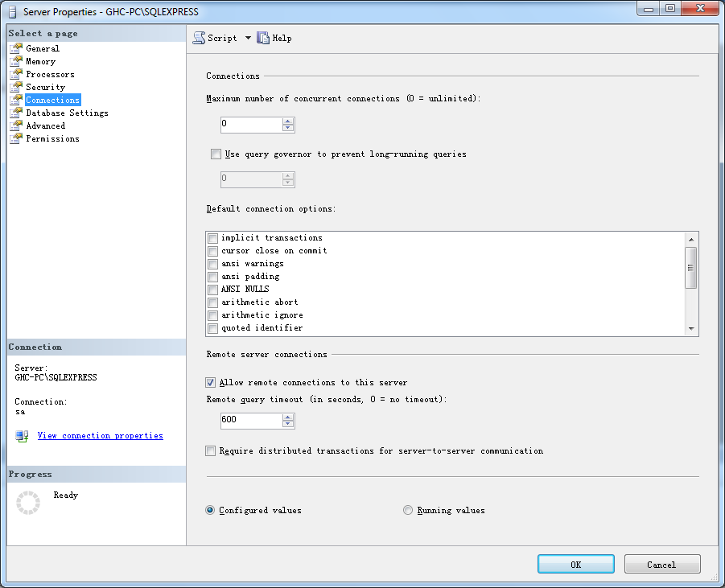Show the Permissions page
Image resolution: width=725 pixels, height=588 pixels.
coord(52,138)
